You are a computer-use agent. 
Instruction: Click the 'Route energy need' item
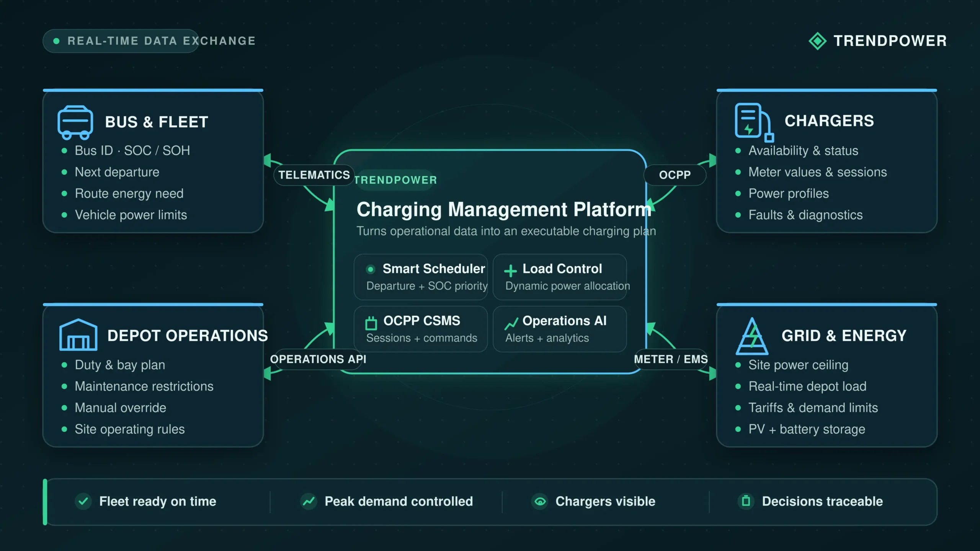click(x=129, y=194)
